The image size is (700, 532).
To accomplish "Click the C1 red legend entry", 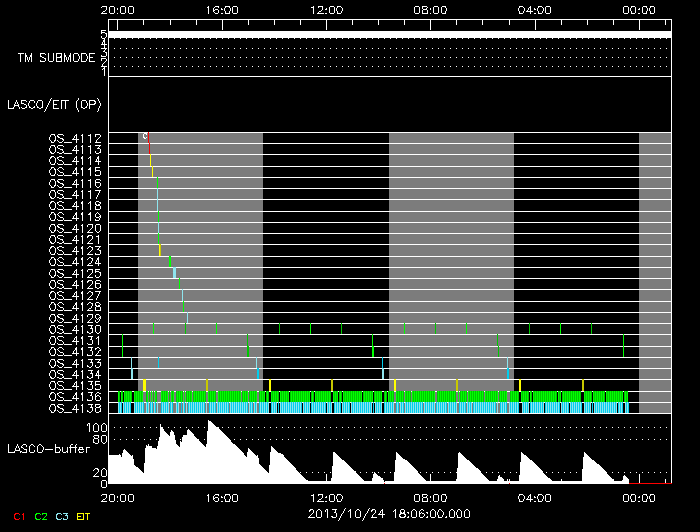I will [18, 516].
